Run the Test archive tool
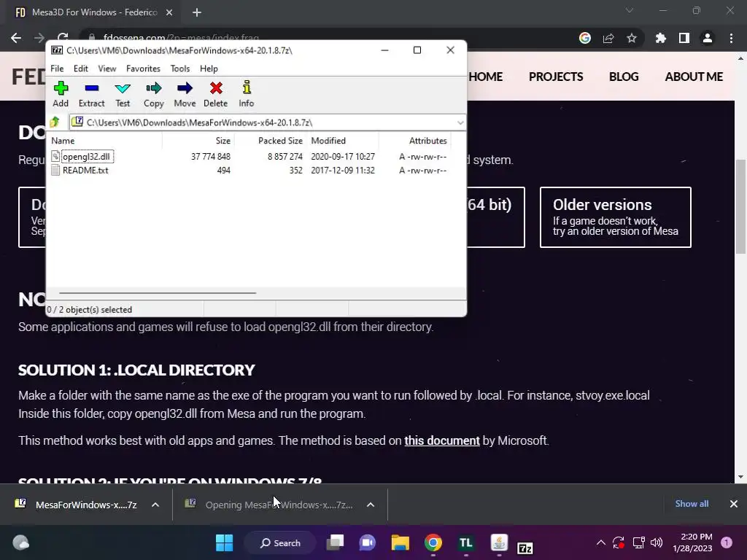This screenshot has width=747, height=560. (123, 94)
